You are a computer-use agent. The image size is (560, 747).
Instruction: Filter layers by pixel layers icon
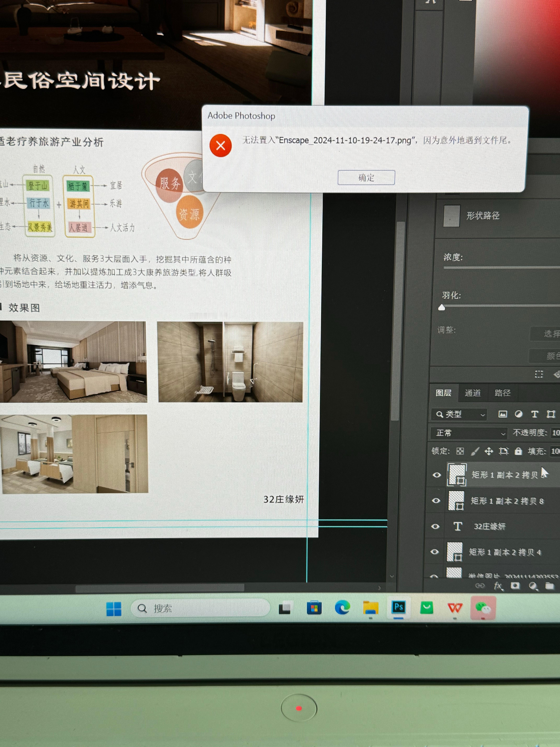503,414
